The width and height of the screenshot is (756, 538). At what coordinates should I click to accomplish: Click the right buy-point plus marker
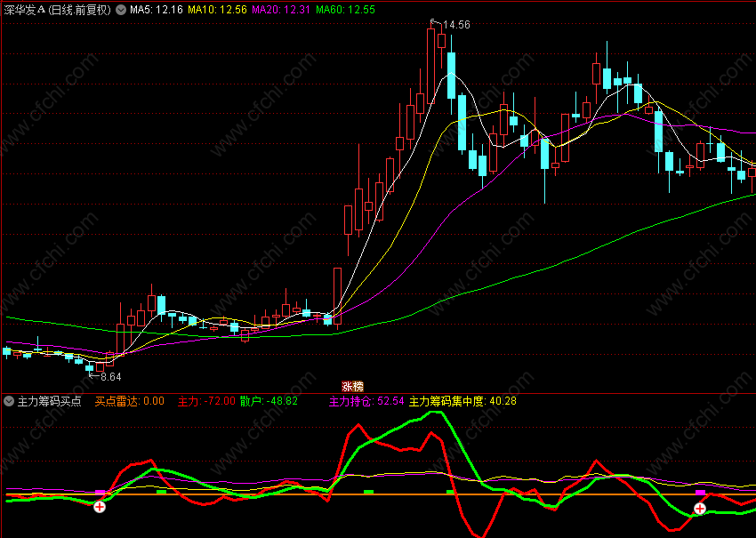click(700, 508)
